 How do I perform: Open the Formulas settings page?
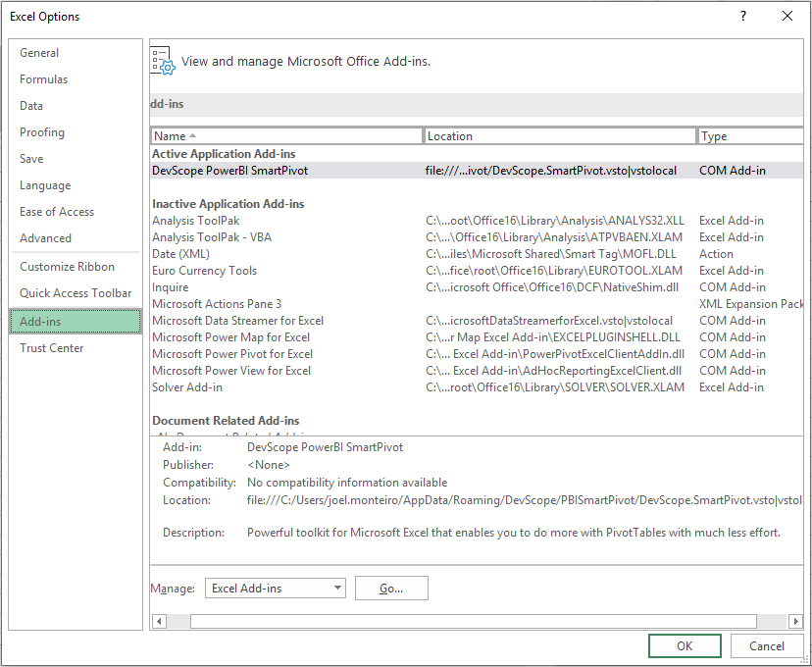tap(42, 78)
